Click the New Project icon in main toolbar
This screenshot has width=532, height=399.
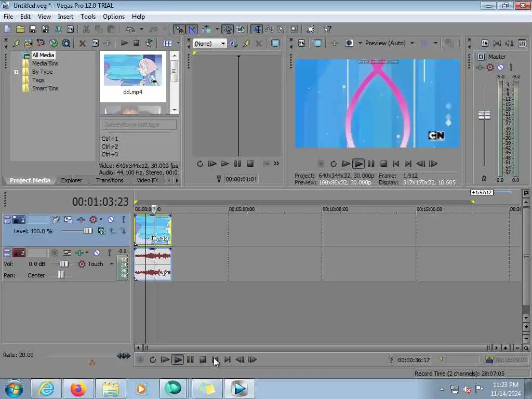tap(7, 30)
